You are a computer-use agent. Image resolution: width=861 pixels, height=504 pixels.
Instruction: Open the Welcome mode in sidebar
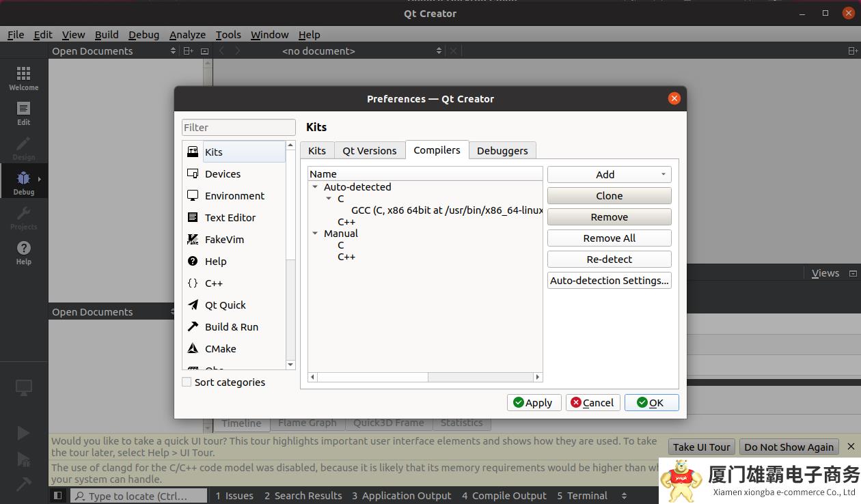pyautogui.click(x=23, y=78)
